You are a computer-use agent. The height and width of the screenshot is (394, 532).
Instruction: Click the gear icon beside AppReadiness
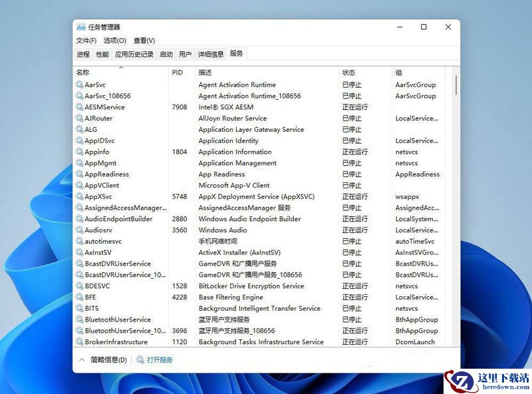point(79,174)
